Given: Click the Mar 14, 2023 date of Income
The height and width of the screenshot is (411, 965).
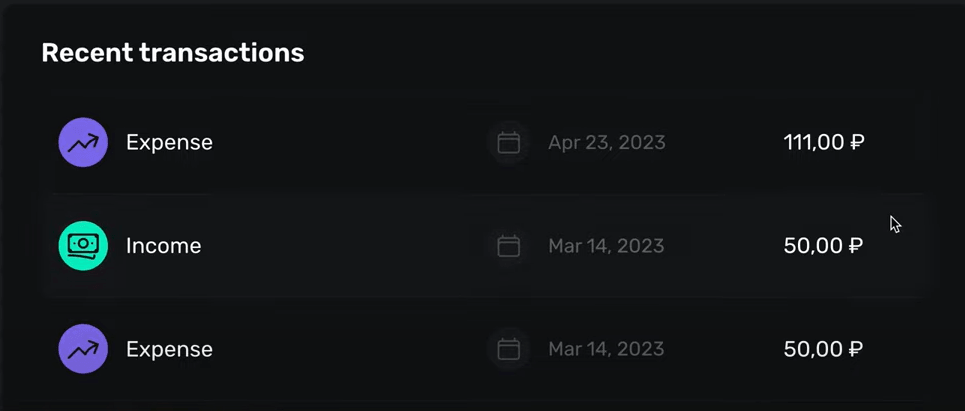Looking at the screenshot, I should tap(606, 246).
